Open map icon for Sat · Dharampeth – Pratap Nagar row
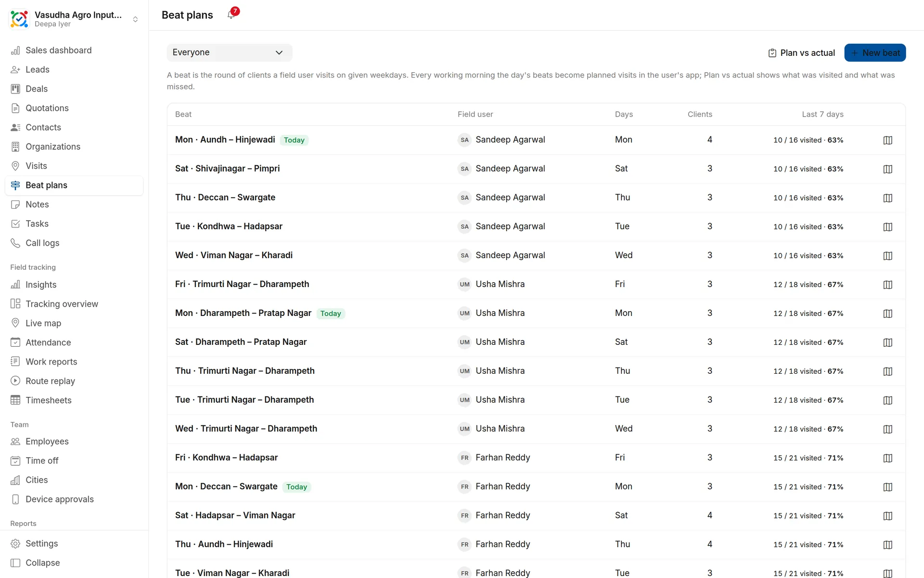 [888, 342]
